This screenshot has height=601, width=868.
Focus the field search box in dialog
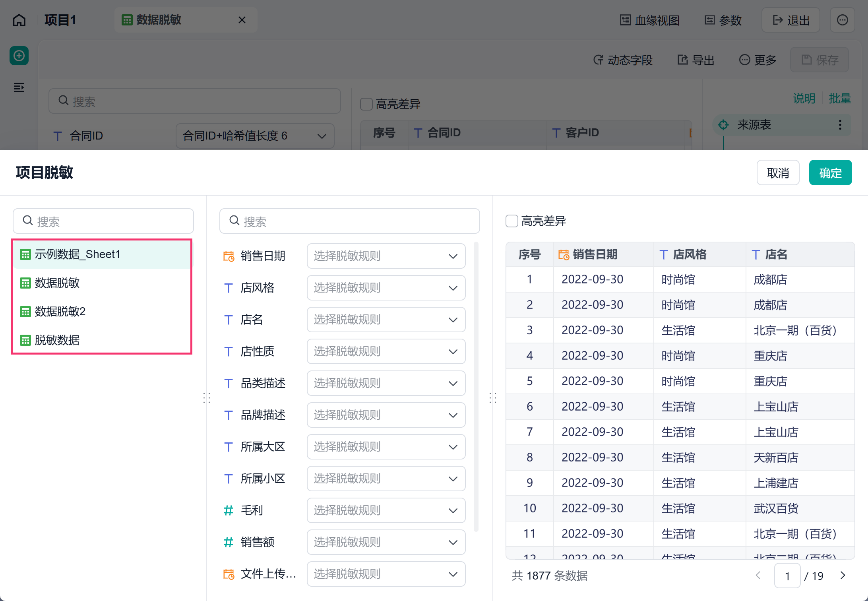[349, 221]
